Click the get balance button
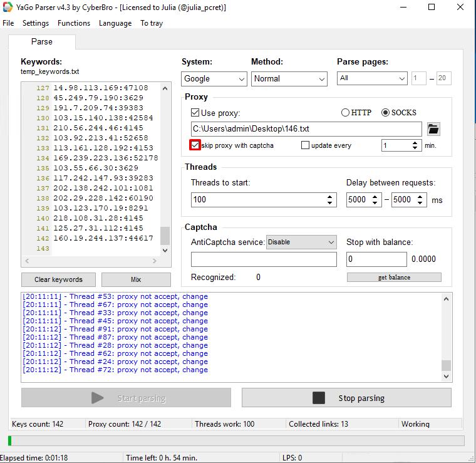The height and width of the screenshot is (463, 476). 394,277
